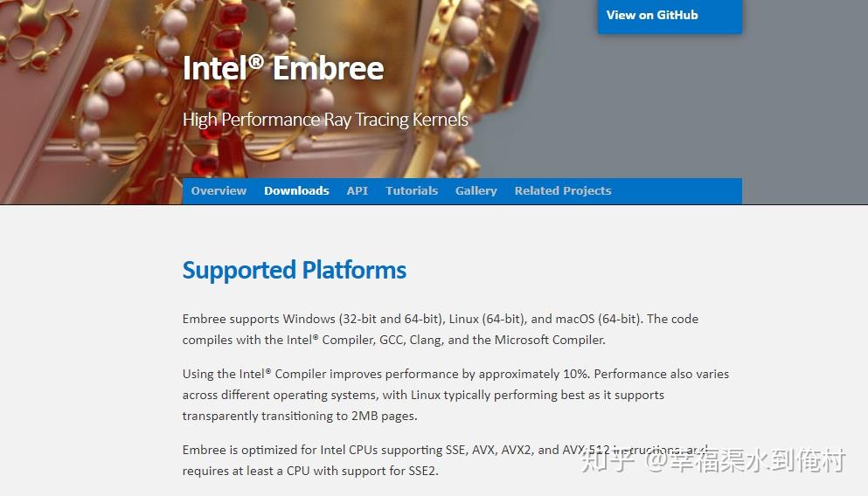Select the Downloads tab
Image resolution: width=868 pixels, height=496 pixels.
click(296, 190)
